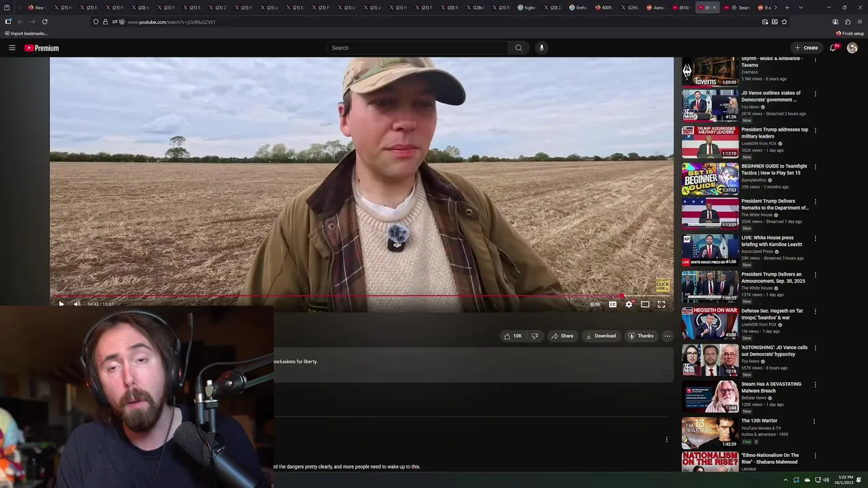Open YouTube notifications bell
This screenshot has width=868, height=488.
pos(833,47)
